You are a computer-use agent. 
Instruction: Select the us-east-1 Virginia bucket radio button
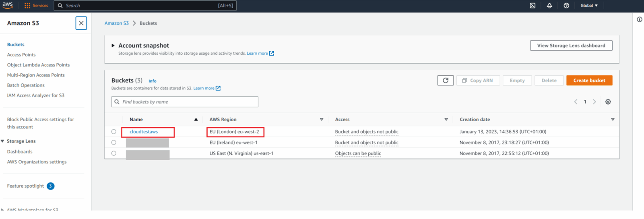pos(114,153)
